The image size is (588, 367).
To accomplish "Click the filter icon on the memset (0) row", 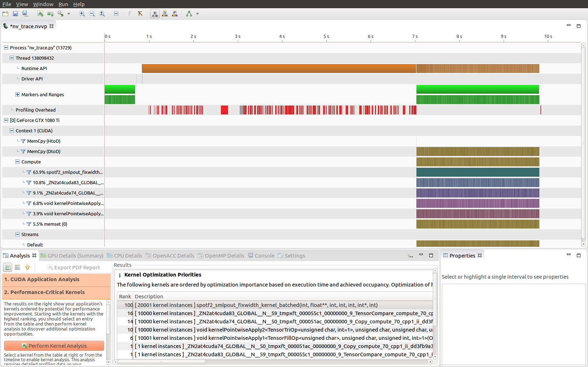I will coord(29,224).
